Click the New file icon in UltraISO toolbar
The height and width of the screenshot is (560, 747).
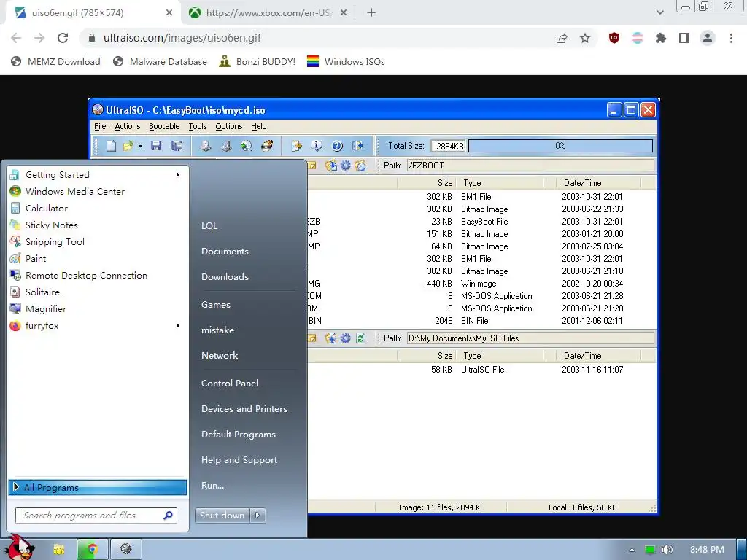click(111, 146)
